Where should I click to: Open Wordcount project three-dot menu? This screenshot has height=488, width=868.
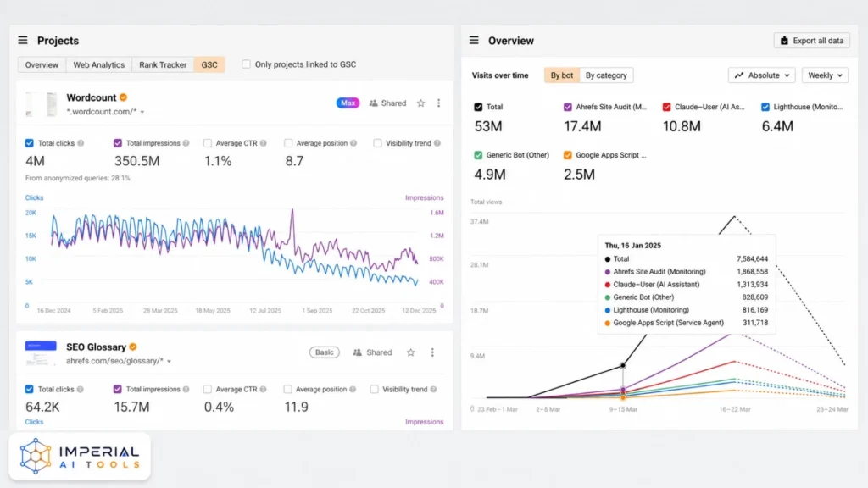pyautogui.click(x=438, y=103)
